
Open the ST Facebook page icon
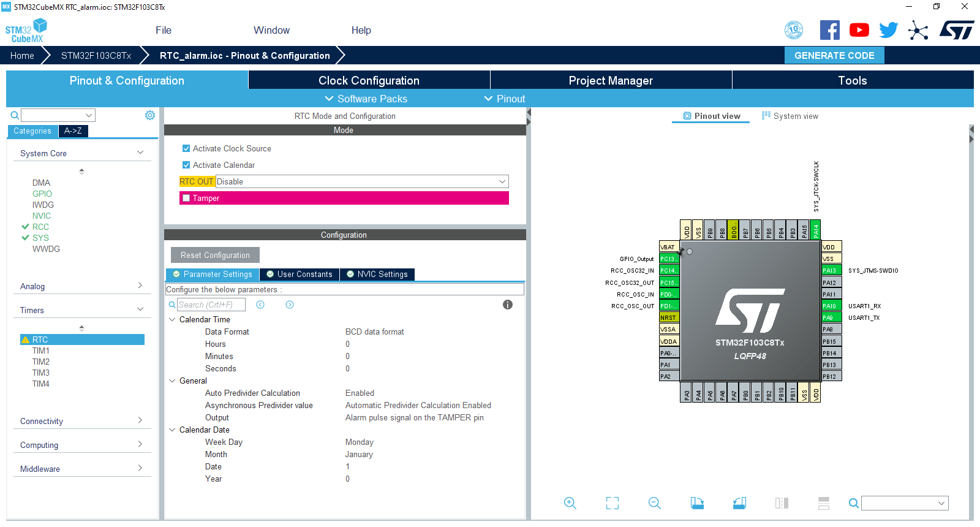[830, 30]
